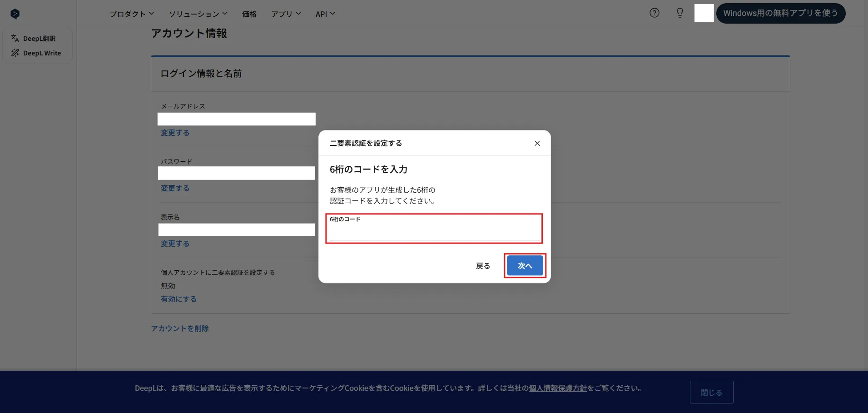
Task: Close the two-factor authentication dialog
Action: (537, 143)
